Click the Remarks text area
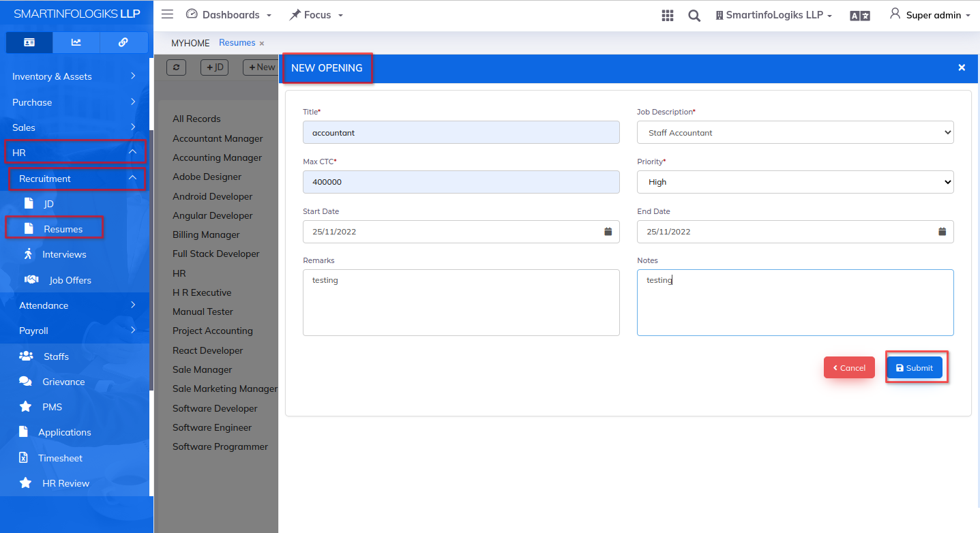This screenshot has width=980, height=533. tap(461, 303)
